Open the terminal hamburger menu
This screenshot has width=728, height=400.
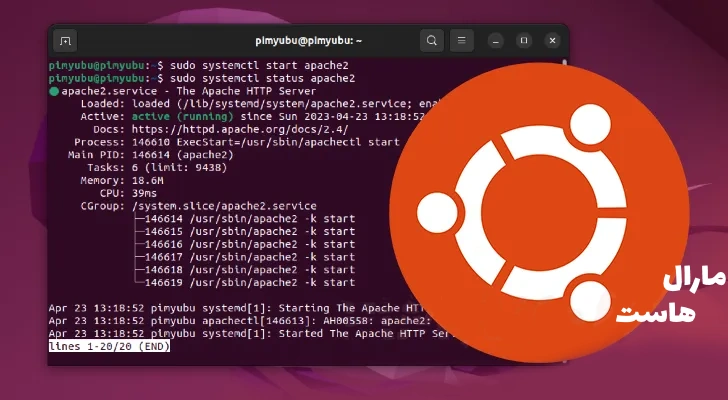pos(461,41)
